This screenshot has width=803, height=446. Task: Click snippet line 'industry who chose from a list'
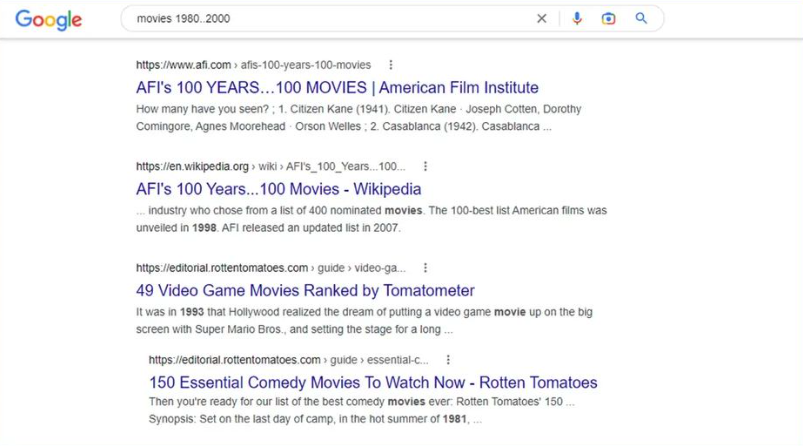(x=371, y=210)
